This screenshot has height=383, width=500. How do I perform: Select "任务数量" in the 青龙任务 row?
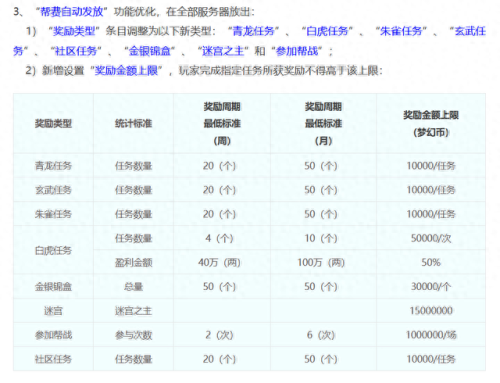pyautogui.click(x=133, y=166)
